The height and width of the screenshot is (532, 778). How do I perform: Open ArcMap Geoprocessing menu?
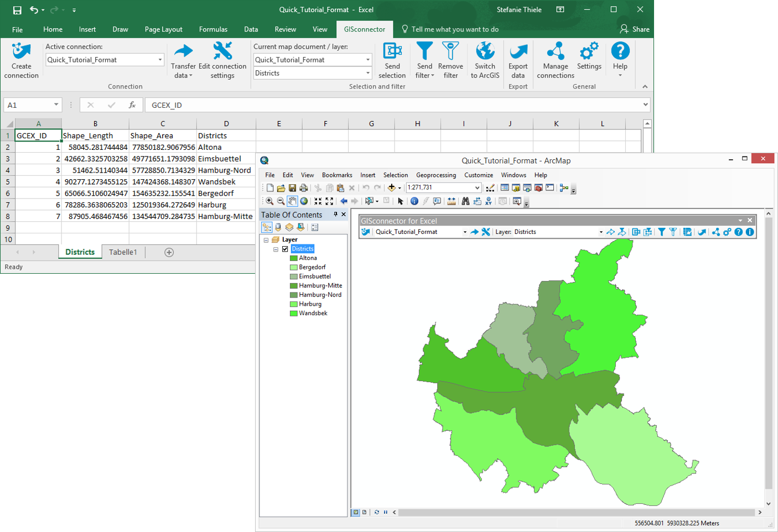[436, 175]
